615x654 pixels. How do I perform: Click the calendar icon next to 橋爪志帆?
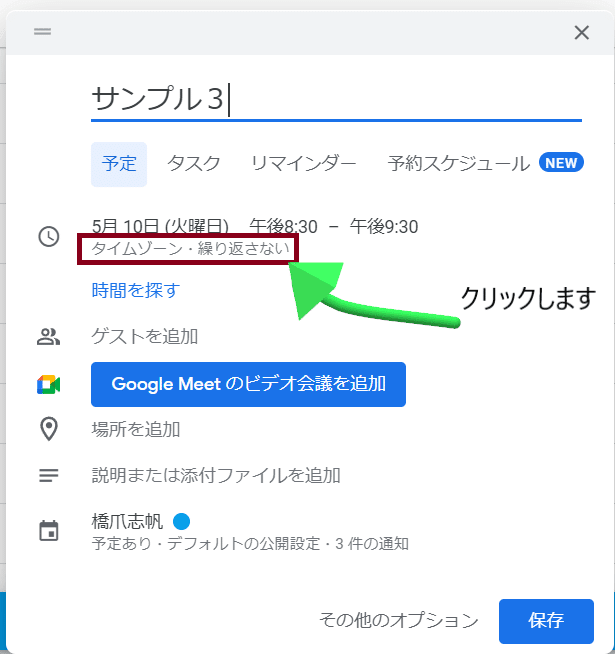point(48,531)
